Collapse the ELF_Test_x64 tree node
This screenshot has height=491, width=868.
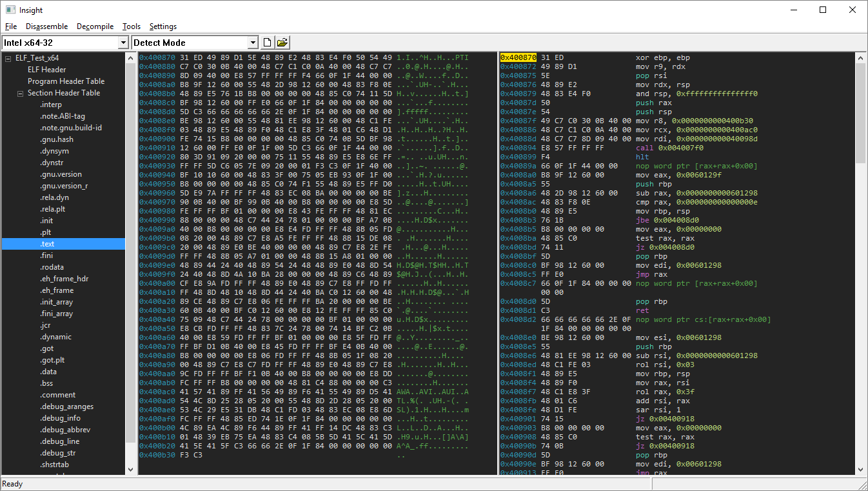(8, 58)
